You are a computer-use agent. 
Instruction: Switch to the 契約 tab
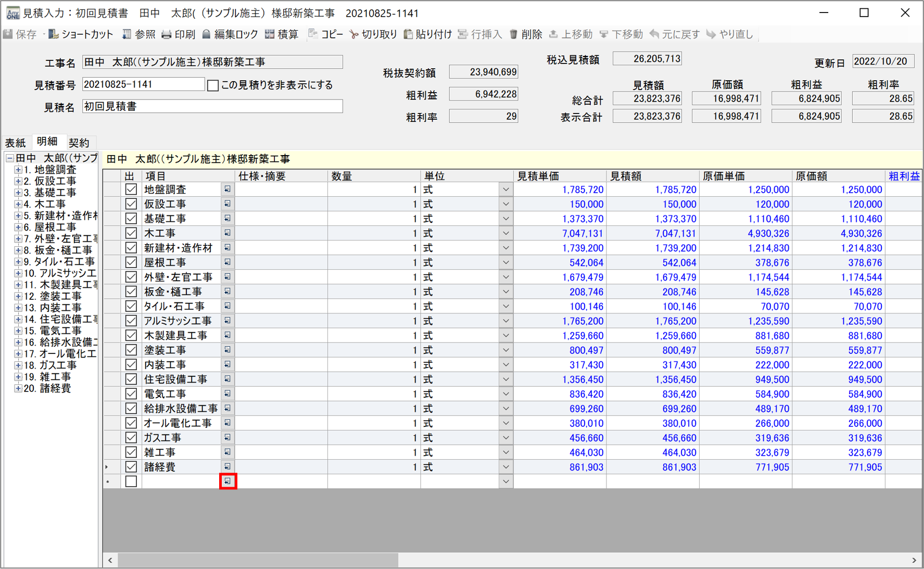pos(79,143)
